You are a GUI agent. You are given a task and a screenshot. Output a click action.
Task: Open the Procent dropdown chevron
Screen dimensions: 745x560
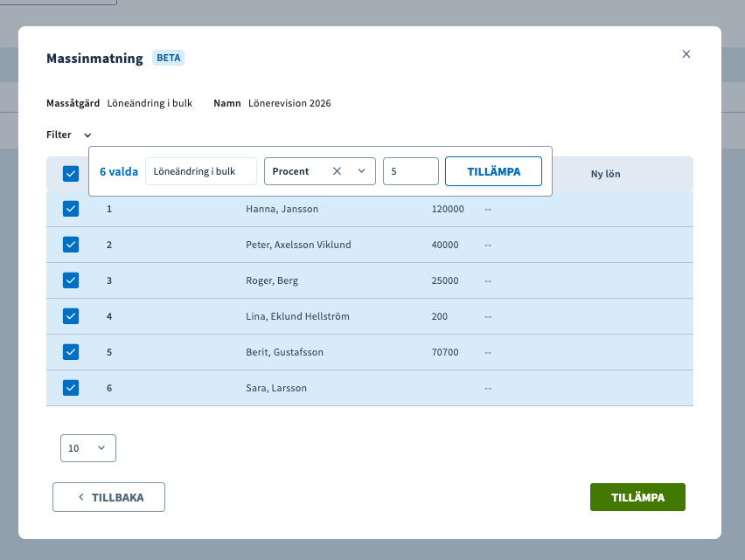tap(362, 171)
